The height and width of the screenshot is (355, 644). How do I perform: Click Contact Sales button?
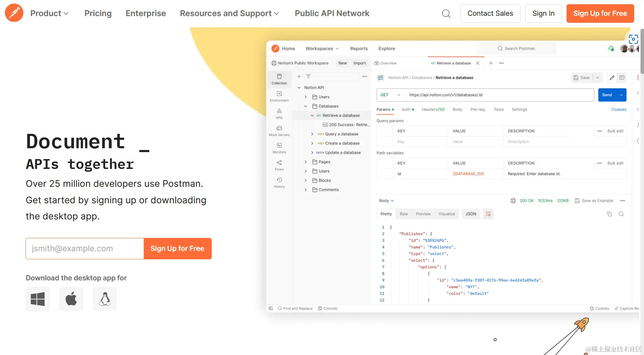click(490, 13)
